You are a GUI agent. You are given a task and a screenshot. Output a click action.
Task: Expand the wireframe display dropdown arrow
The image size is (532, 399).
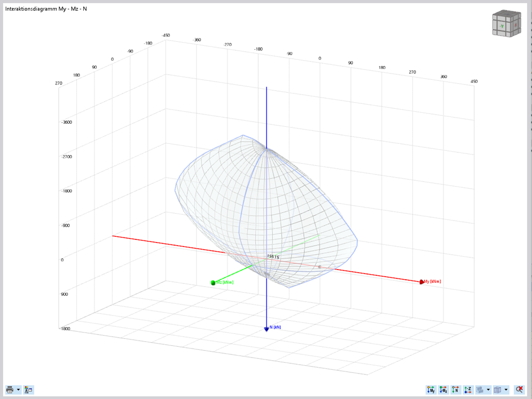point(505,389)
